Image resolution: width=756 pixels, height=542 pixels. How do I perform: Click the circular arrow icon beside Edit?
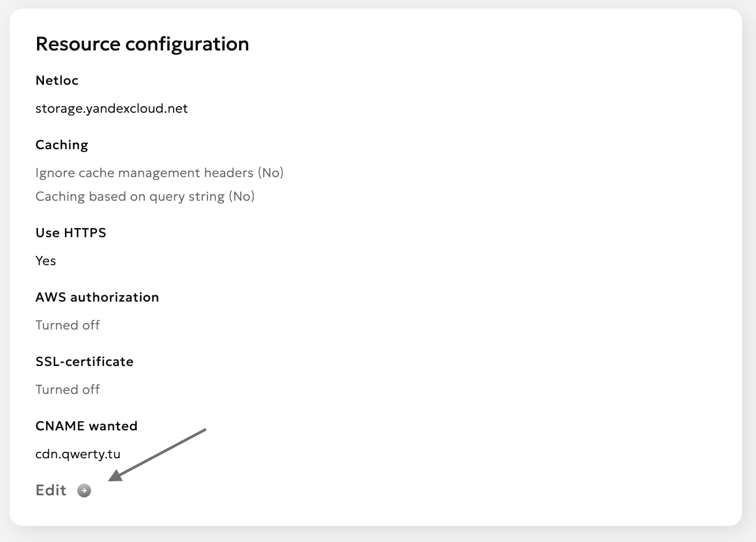[x=84, y=490]
